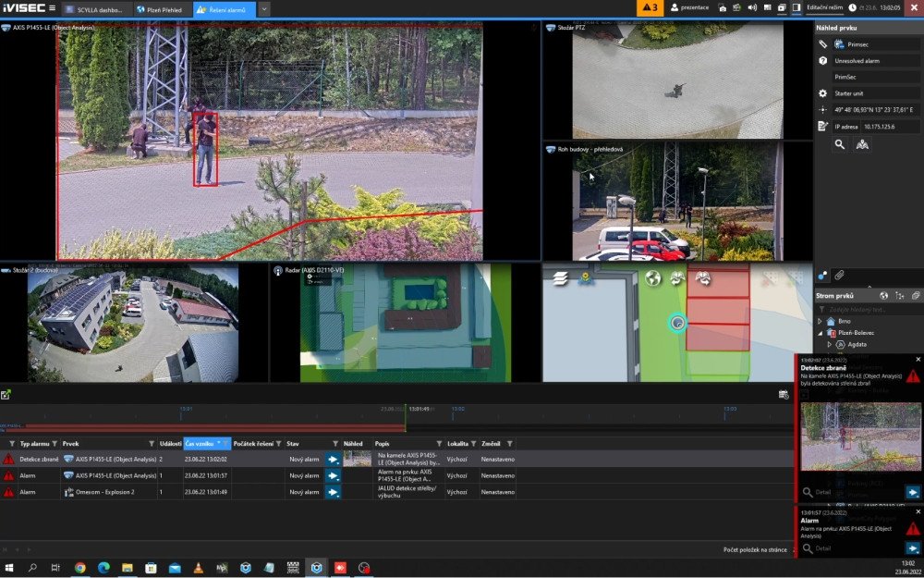The height and width of the screenshot is (578, 924).
Task: Click the show-on-map icon in Náhled prvku
Action: 862,144
